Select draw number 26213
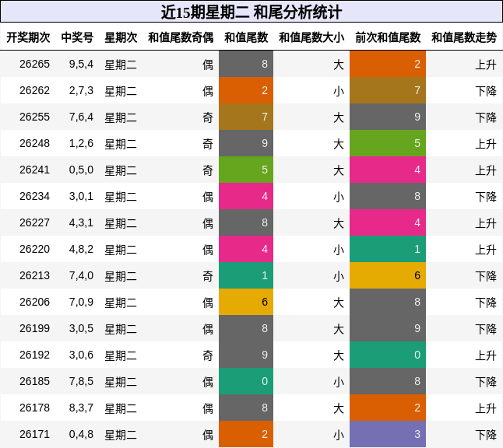Viewport: 503px width, 448px height. point(34,275)
